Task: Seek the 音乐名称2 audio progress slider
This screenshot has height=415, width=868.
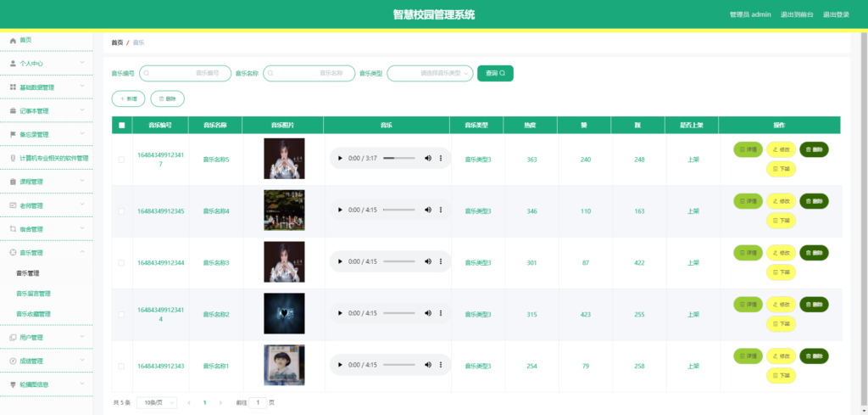Action: (399, 313)
